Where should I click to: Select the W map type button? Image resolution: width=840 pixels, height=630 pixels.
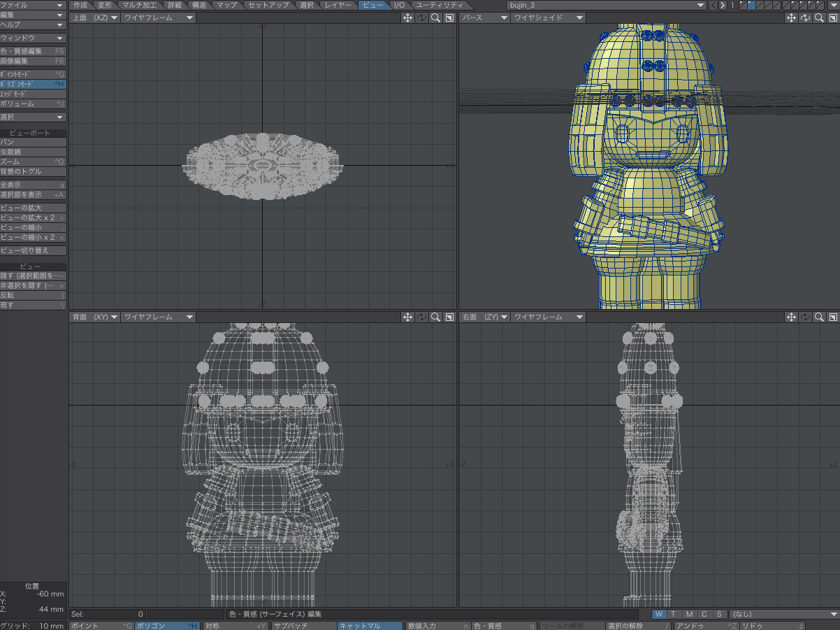pos(659,614)
